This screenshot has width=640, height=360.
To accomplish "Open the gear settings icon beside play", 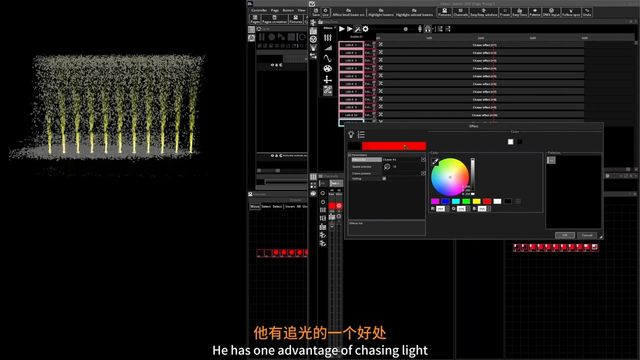I will click(x=365, y=29).
